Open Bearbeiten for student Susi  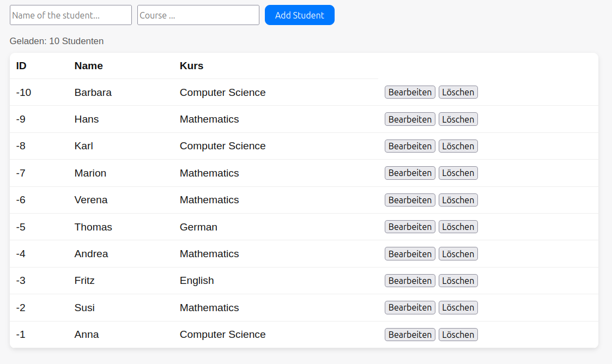(410, 307)
